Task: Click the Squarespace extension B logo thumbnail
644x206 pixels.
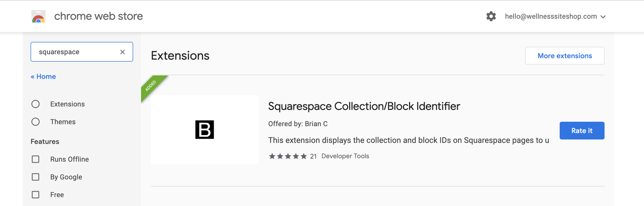Action: 205,130
